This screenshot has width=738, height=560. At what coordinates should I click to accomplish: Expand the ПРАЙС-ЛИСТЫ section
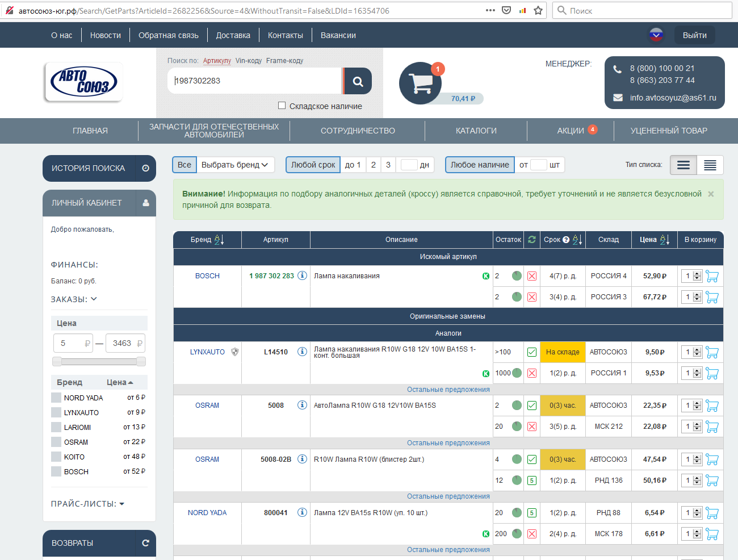pyautogui.click(x=87, y=504)
